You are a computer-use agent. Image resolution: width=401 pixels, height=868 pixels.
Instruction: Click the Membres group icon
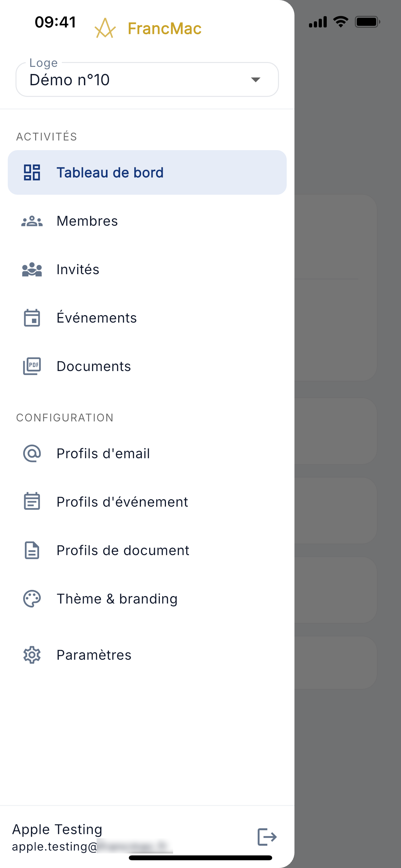pyautogui.click(x=32, y=221)
